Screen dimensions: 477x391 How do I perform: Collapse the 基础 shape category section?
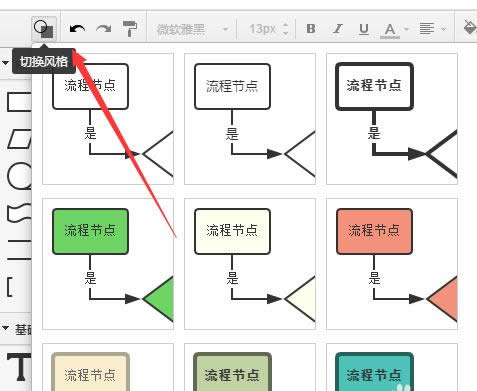pos(5,328)
